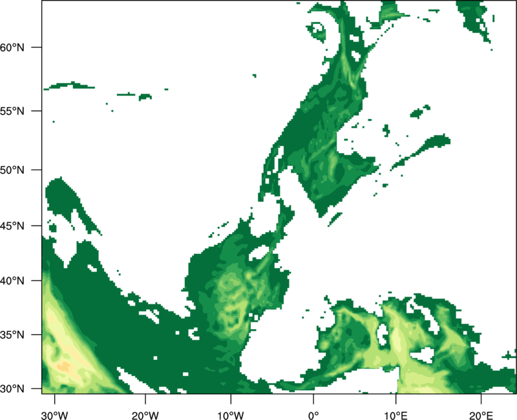Click the 55°N latitude label

click(x=12, y=111)
